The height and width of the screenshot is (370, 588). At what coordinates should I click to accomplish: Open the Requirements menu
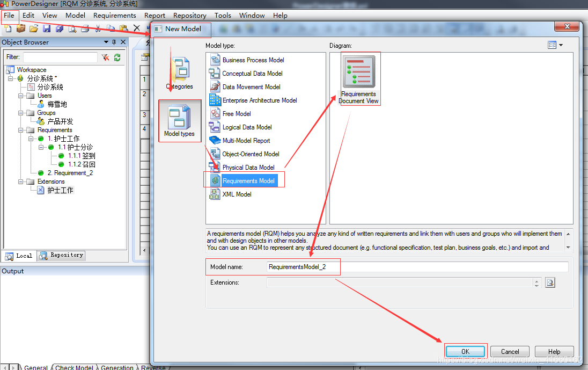pyautogui.click(x=115, y=16)
